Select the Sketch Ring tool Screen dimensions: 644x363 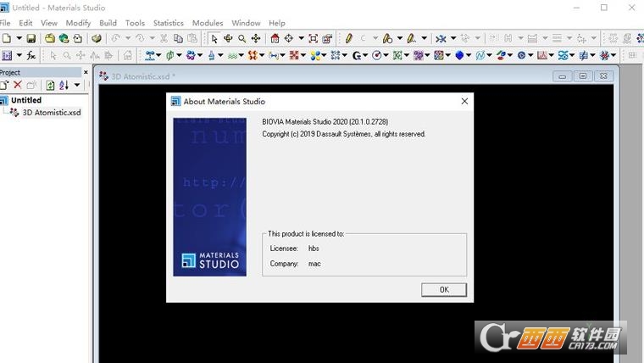[x=387, y=39]
